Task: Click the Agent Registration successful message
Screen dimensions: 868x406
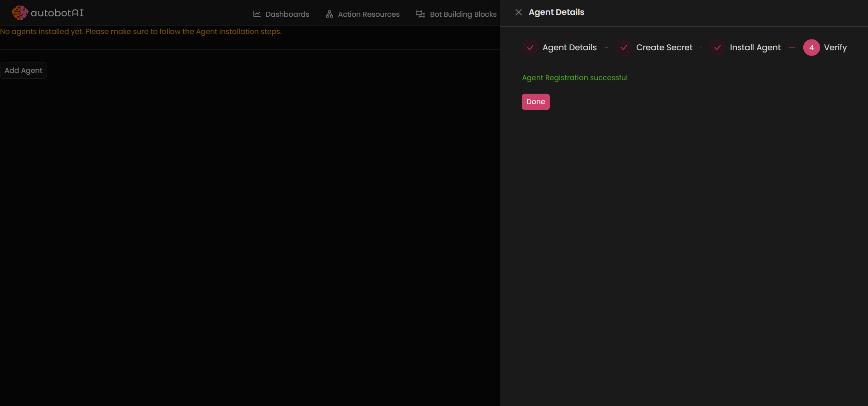Action: coord(575,78)
